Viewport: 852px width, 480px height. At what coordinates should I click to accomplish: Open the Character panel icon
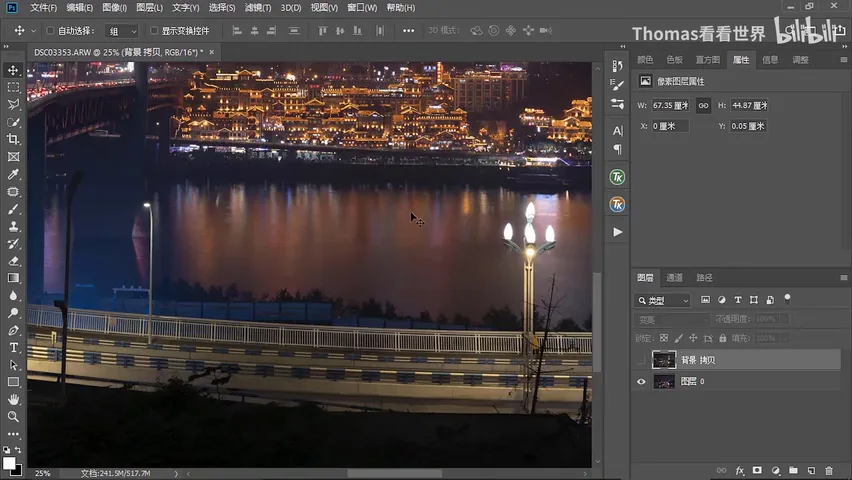618,131
